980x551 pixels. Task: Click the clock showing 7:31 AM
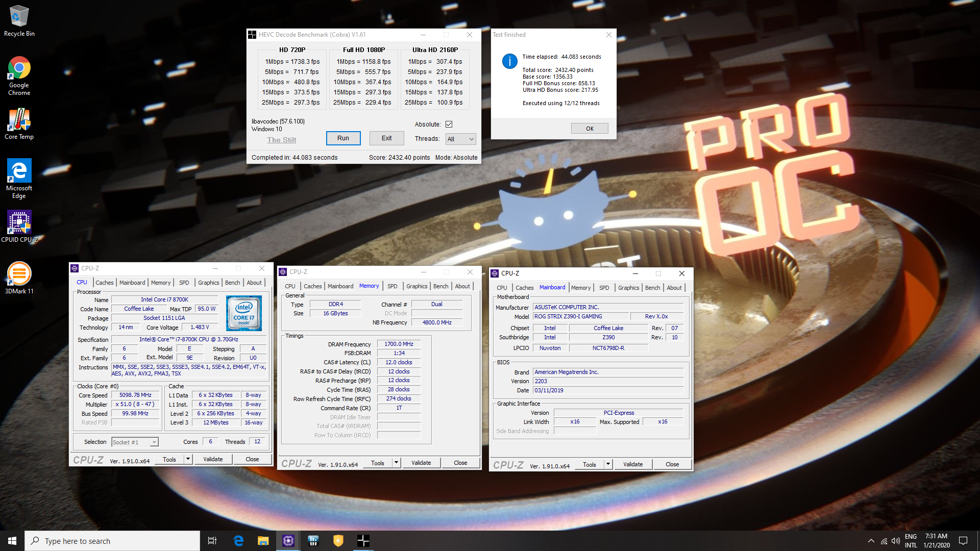[936, 541]
